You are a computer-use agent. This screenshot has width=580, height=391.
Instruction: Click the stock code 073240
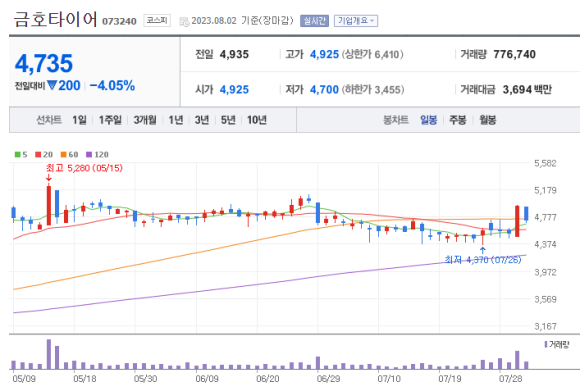(x=119, y=21)
